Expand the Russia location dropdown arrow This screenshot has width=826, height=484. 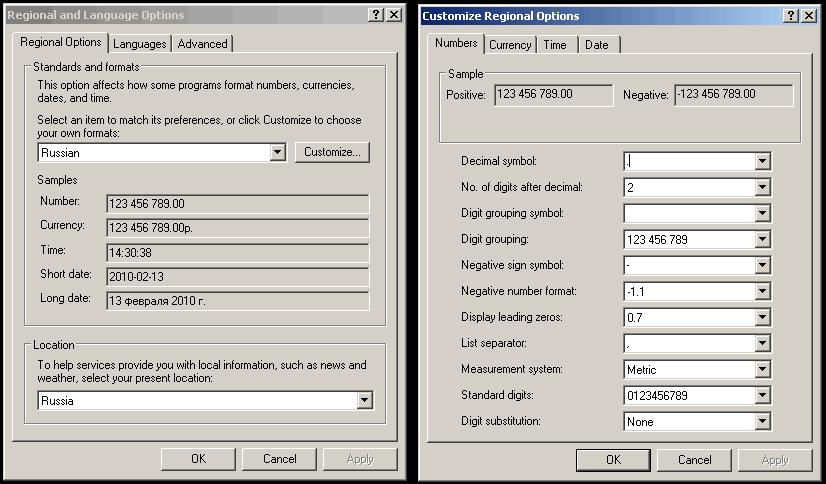365,400
